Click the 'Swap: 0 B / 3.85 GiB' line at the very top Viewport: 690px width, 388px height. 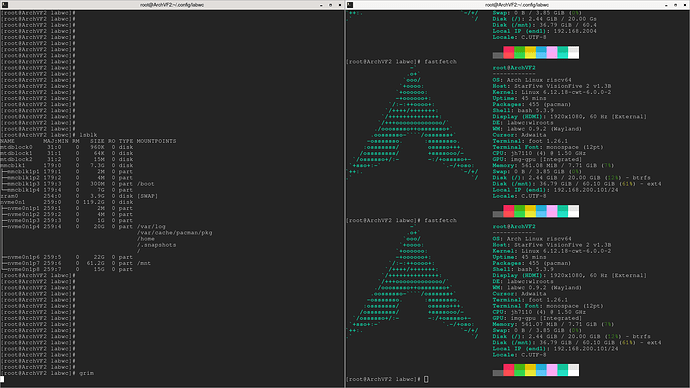[537, 13]
